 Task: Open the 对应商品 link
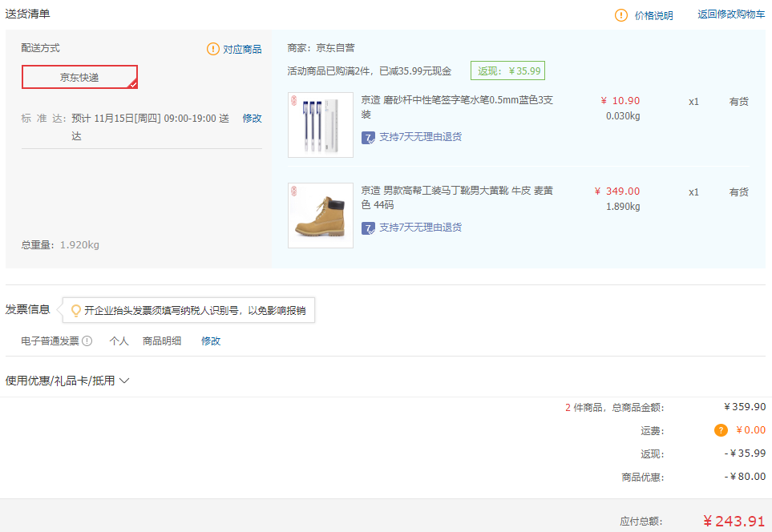click(242, 49)
